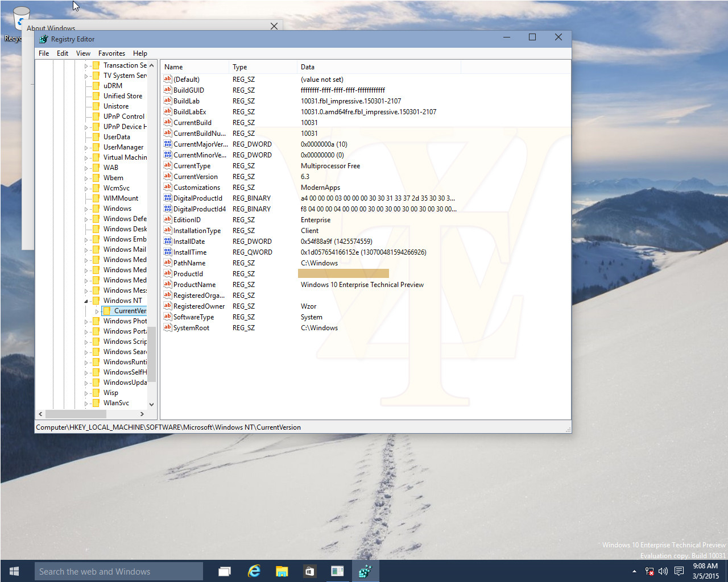This screenshot has height=582, width=728.
Task: Select the SoftwareType value name
Action: tap(194, 317)
